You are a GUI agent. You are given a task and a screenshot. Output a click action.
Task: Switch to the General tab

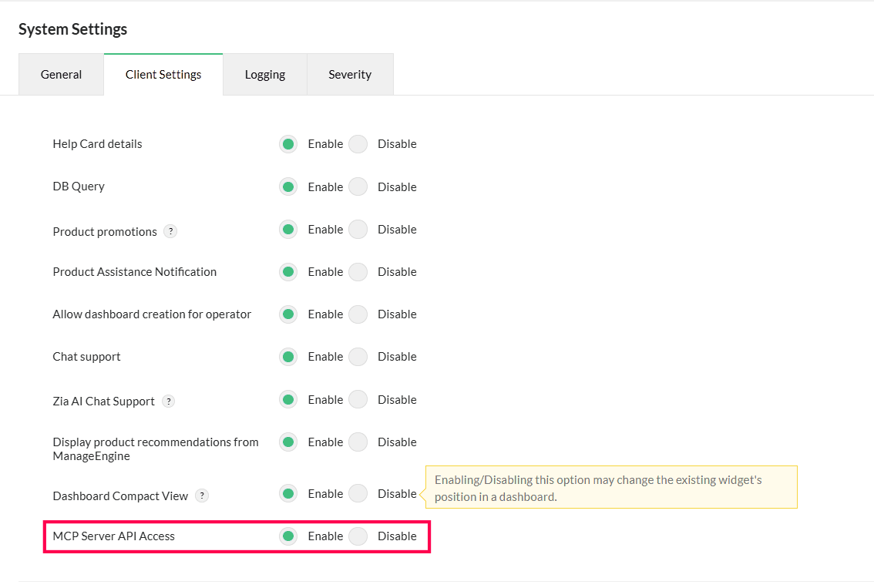(62, 75)
